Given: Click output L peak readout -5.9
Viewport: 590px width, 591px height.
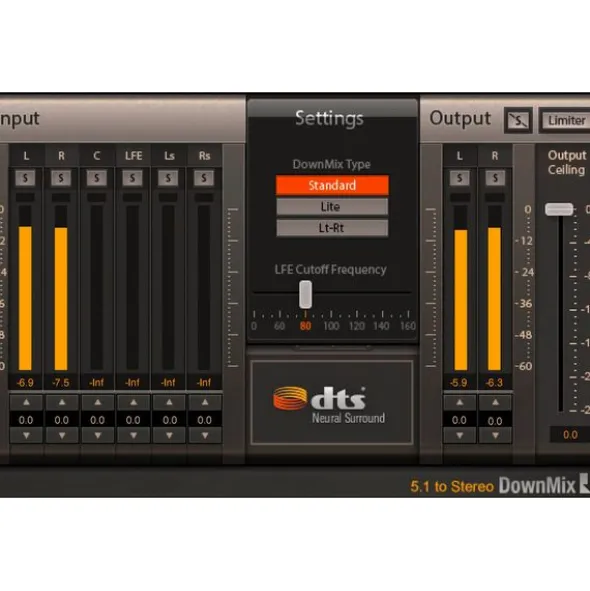Looking at the screenshot, I should tap(460, 383).
